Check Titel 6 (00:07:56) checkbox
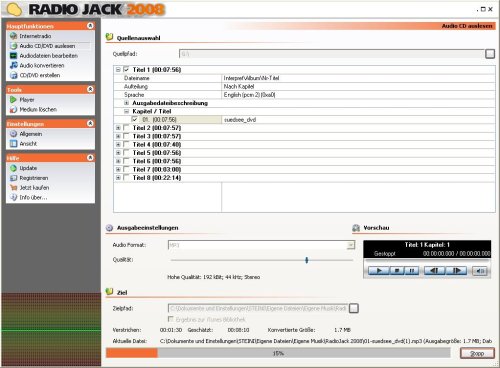Image resolution: width=500 pixels, height=368 pixels. point(126,161)
